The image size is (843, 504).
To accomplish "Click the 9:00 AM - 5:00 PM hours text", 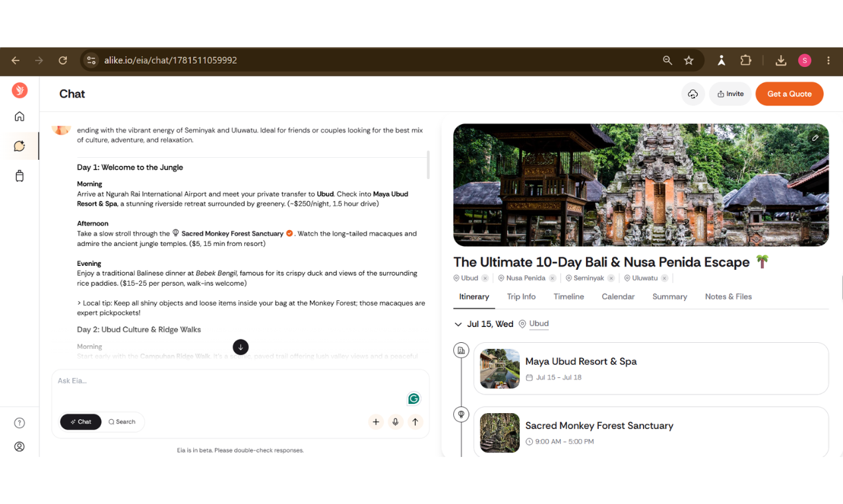I will 565,442.
